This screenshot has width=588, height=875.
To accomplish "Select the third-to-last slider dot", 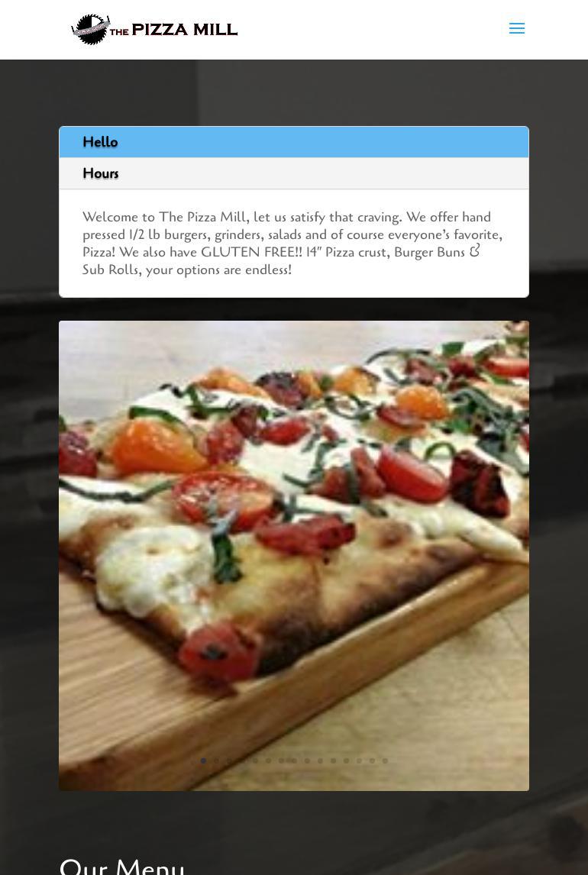I will (x=359, y=760).
